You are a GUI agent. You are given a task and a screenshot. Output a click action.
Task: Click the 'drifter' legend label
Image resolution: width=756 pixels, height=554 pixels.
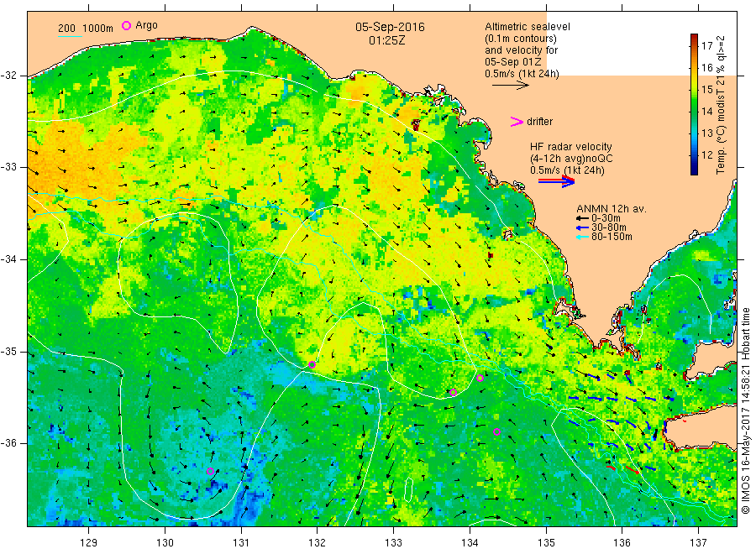pos(539,122)
